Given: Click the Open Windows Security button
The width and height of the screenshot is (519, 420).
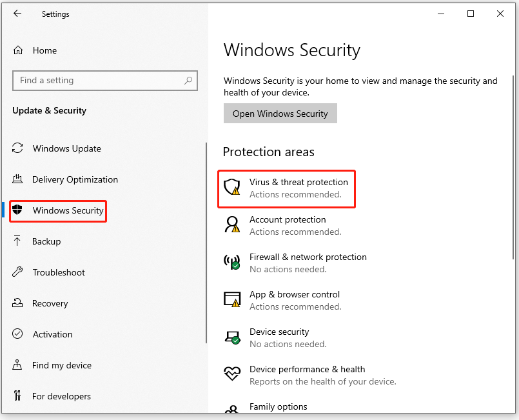Looking at the screenshot, I should [280, 114].
